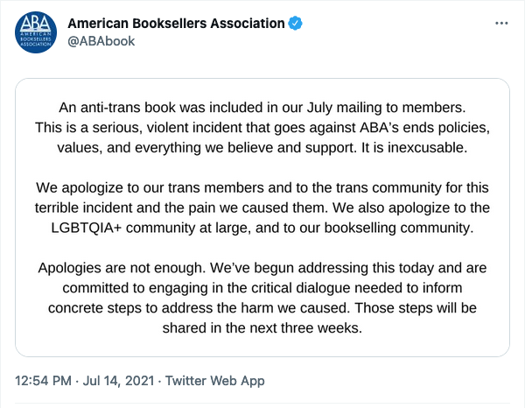Click the @ABAbook handle
This screenshot has width=532, height=408.
pos(101,40)
